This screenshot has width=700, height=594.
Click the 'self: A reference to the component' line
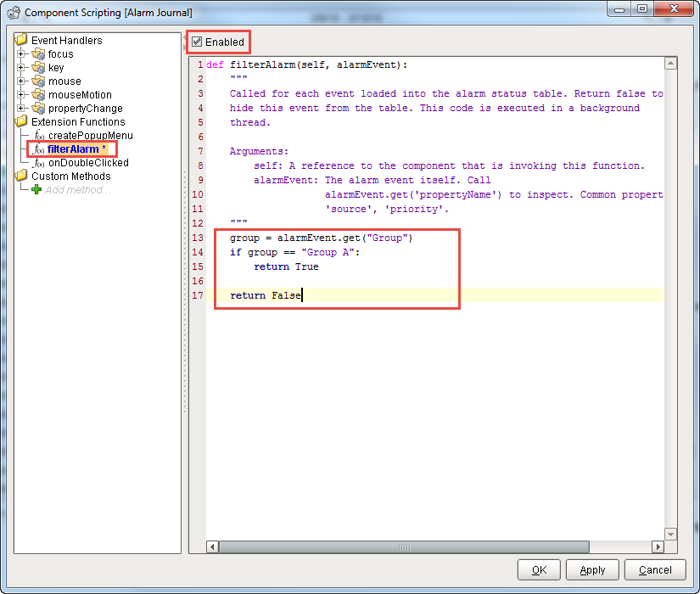pyautogui.click(x=449, y=165)
